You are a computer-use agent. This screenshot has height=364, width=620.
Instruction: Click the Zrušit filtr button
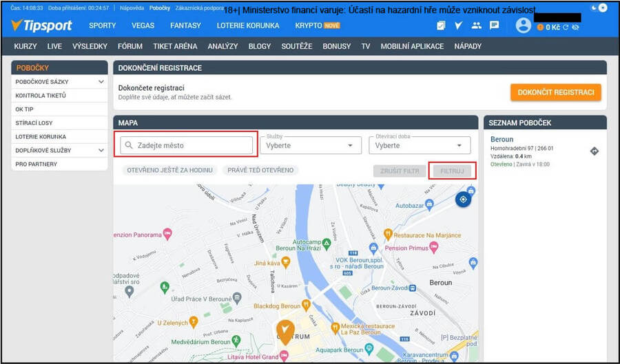point(400,171)
